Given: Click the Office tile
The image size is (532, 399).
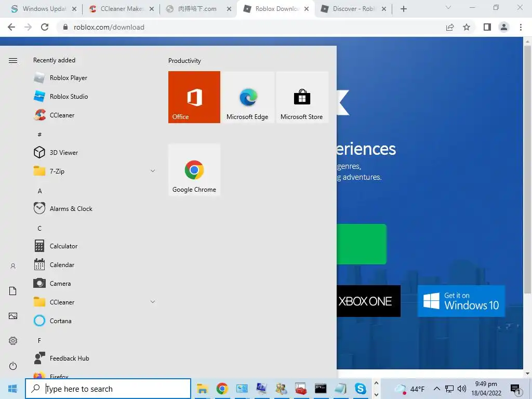Looking at the screenshot, I should [194, 97].
